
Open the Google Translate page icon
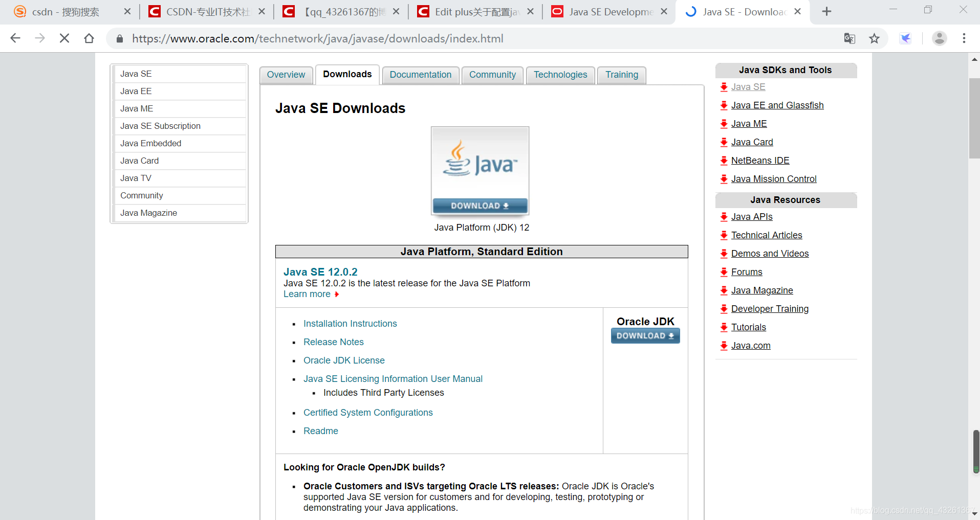click(850, 38)
